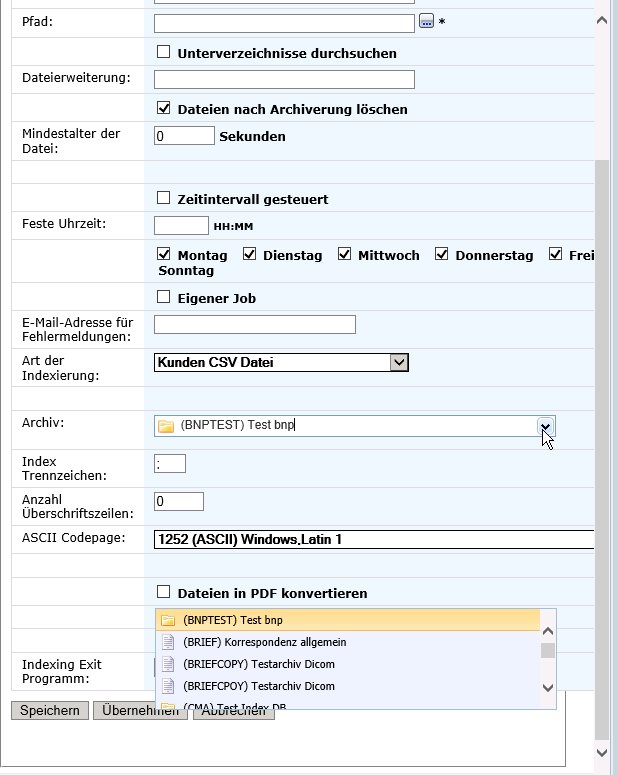Image resolution: width=617 pixels, height=775 pixels.
Task: Click the folder icon of BNPTEST list entry
Action: point(168,620)
